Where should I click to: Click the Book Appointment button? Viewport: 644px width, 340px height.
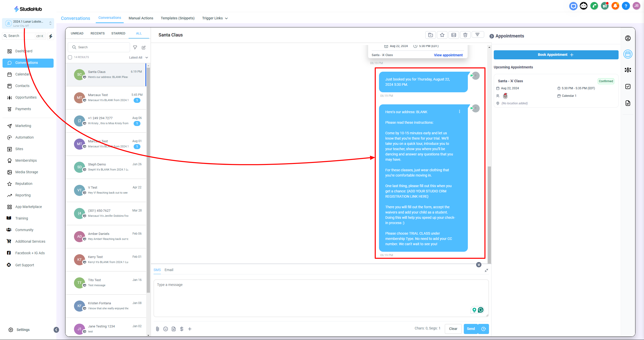coord(556,55)
